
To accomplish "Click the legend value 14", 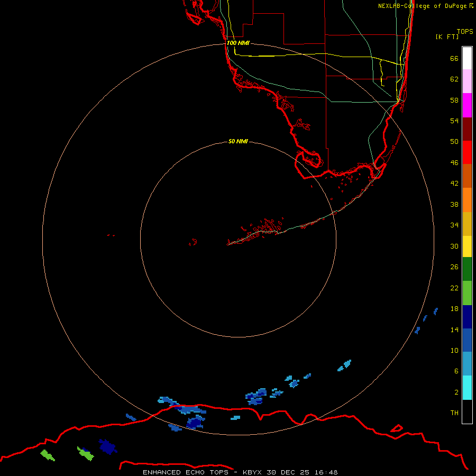I will pos(454,329).
